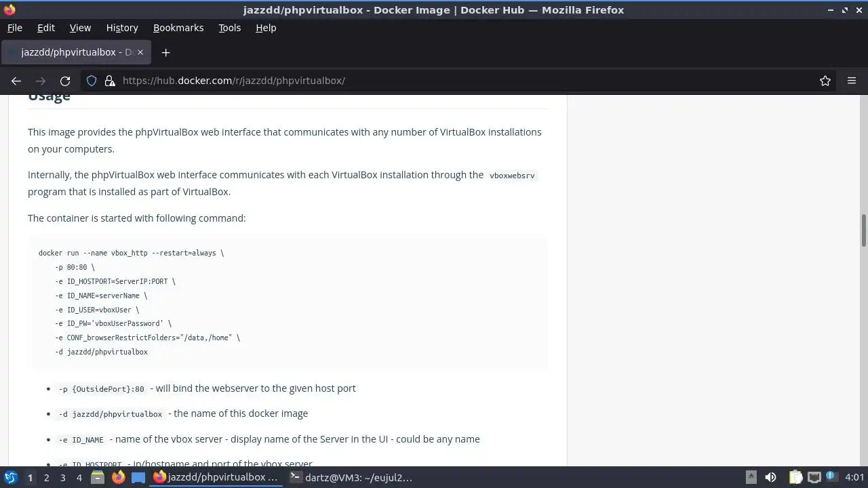Screen dimensions: 868x488
Task: Click the '-e ID_NAME' bullet code
Action: click(x=81, y=440)
